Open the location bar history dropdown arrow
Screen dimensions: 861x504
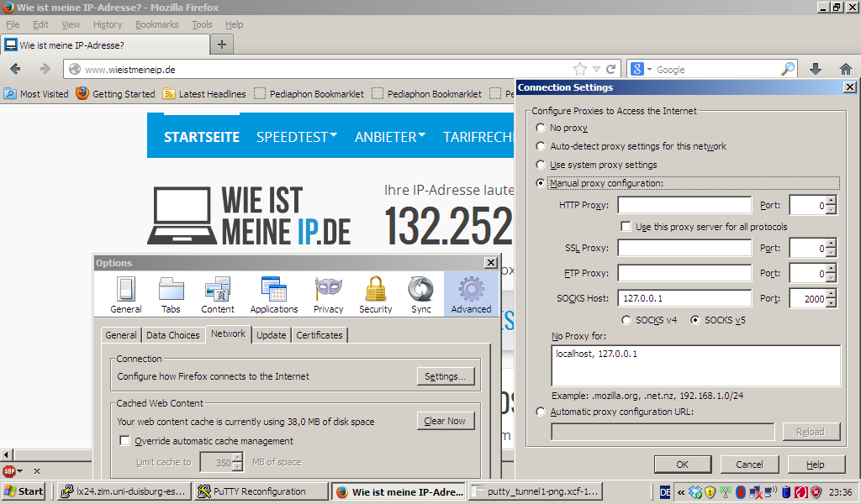[x=596, y=69]
